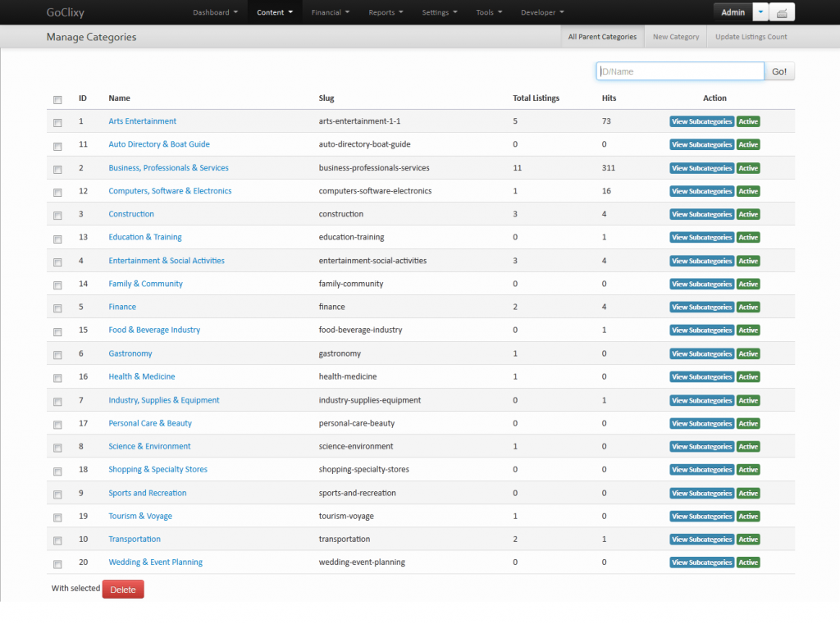Click Active status badge for Finance
The image size is (840, 624).
[x=748, y=307]
